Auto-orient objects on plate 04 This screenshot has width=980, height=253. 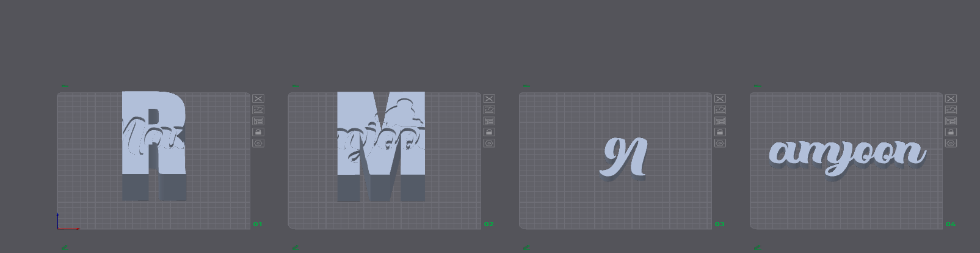(951, 109)
